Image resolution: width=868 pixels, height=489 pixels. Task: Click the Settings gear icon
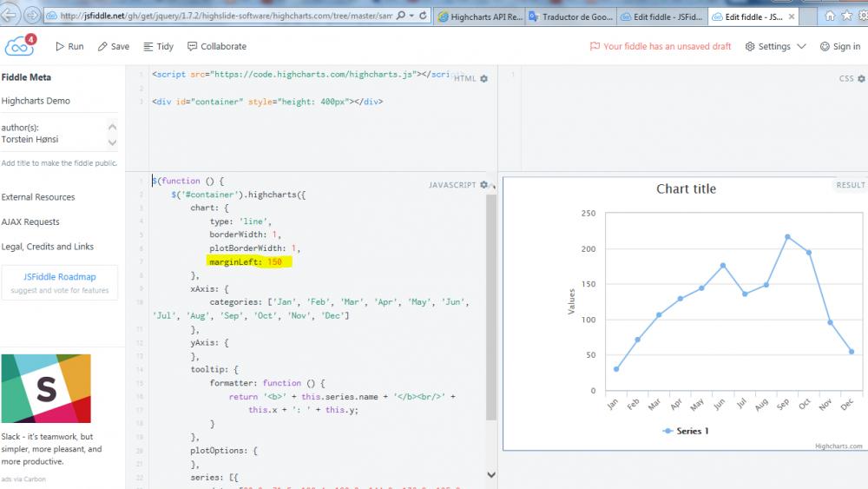point(750,47)
